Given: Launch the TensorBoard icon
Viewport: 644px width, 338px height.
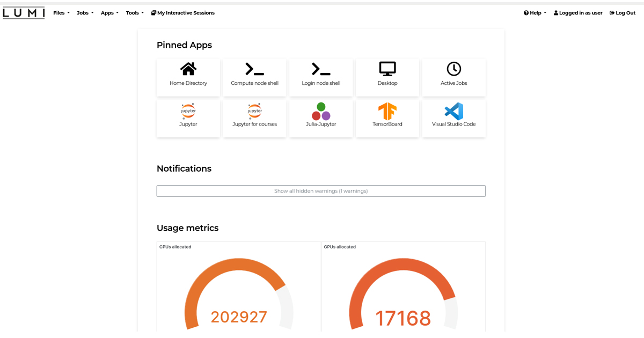Looking at the screenshot, I should point(387,111).
